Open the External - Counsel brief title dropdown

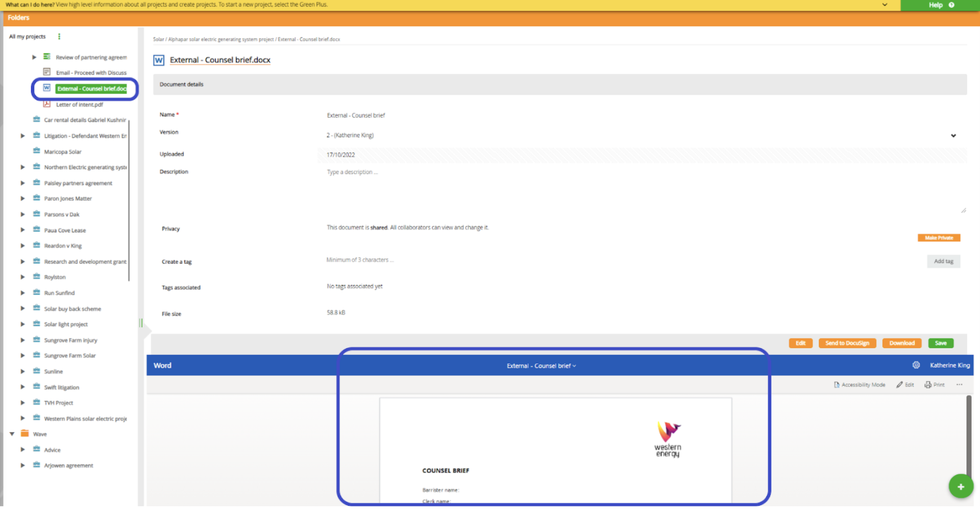(541, 366)
